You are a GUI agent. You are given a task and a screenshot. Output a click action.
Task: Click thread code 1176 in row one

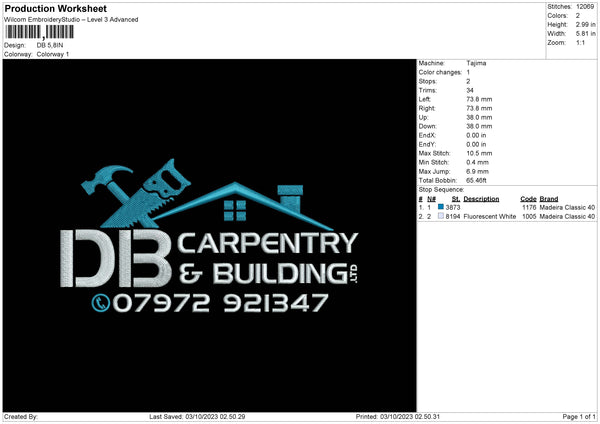point(529,207)
